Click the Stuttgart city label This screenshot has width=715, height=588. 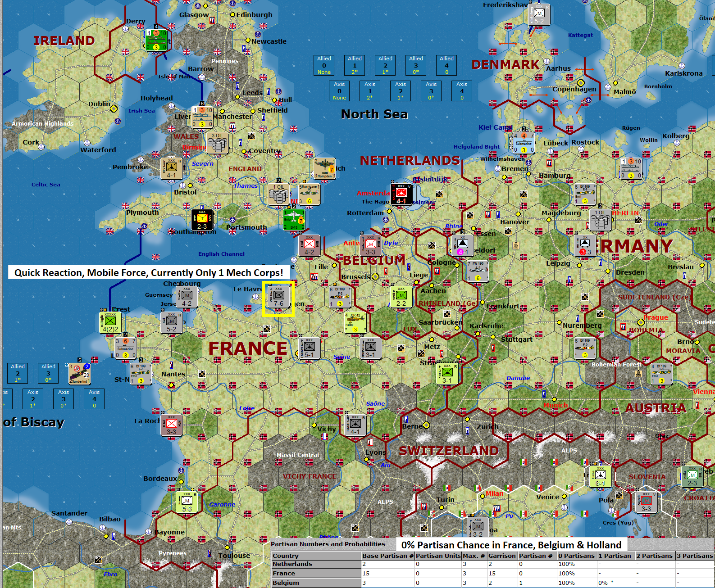pyautogui.click(x=516, y=339)
